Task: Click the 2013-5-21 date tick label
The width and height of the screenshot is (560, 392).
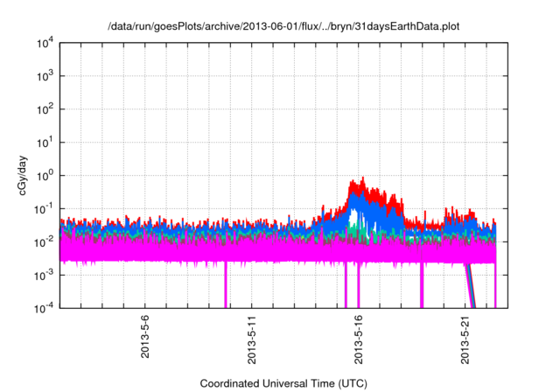Action: [465, 339]
